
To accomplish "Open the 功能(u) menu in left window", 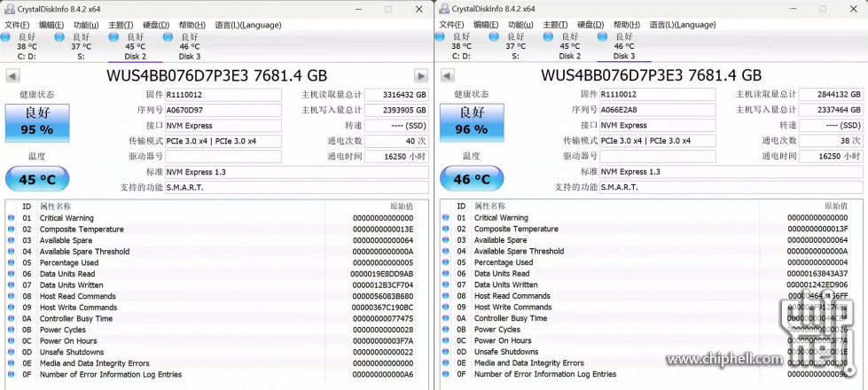I will tap(86, 25).
